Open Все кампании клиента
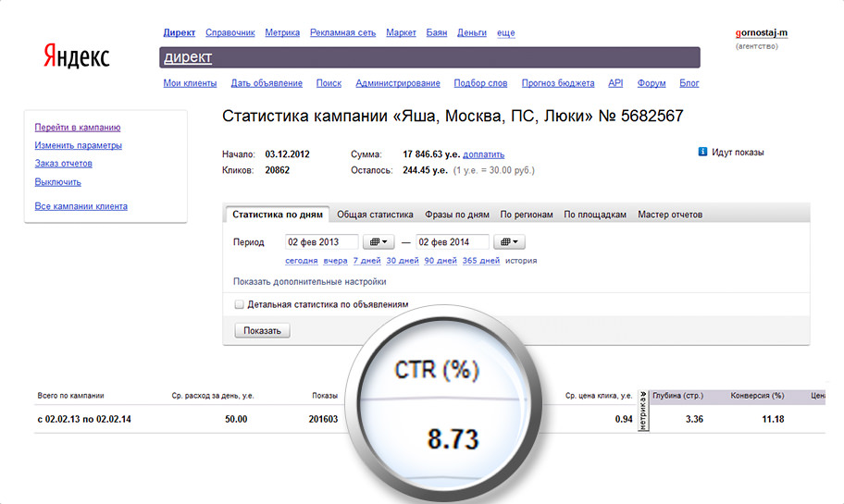Image resolution: width=844 pixels, height=504 pixels. click(x=81, y=206)
